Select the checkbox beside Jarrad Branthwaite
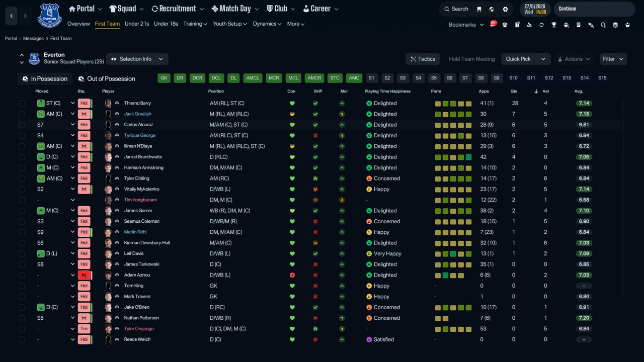644x362 pixels. pyautogui.click(x=22, y=157)
